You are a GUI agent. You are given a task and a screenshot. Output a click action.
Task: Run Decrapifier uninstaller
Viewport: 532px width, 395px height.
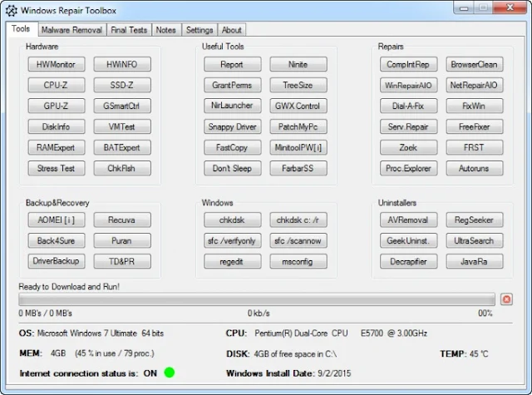[408, 261]
